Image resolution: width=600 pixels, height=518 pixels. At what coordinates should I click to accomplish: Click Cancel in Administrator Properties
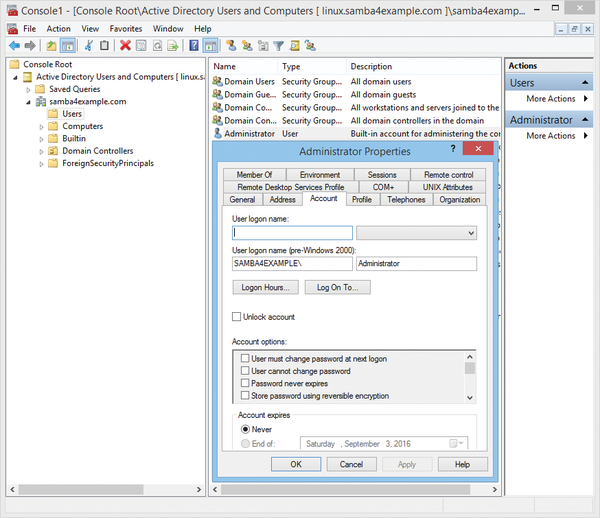pyautogui.click(x=351, y=464)
